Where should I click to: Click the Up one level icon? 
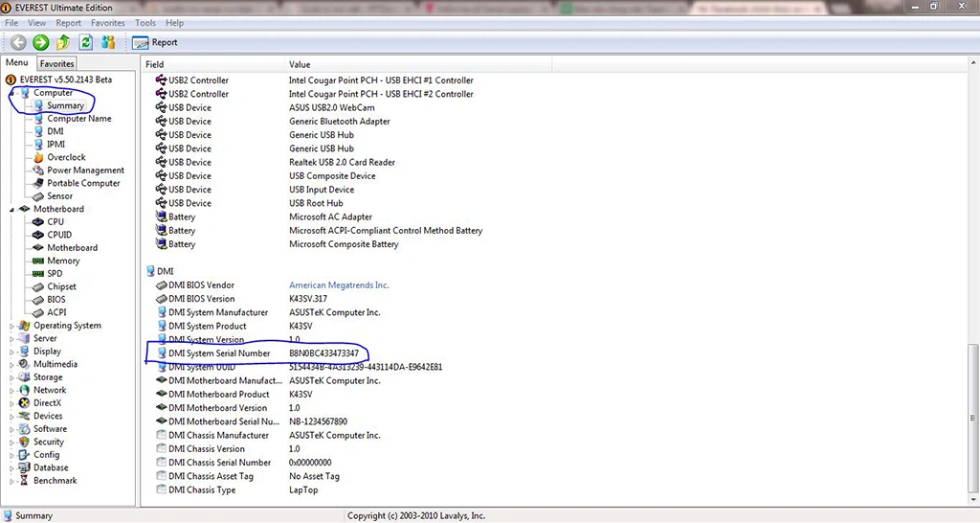(63, 42)
